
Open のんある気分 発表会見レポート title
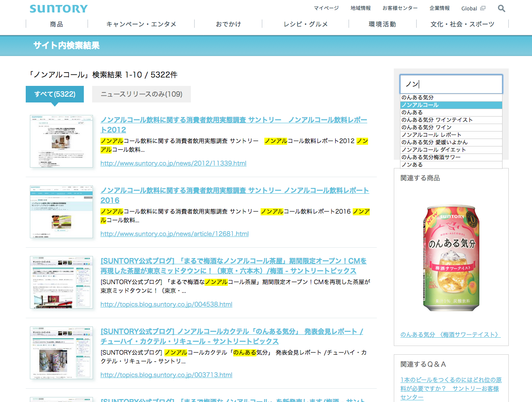(232, 336)
